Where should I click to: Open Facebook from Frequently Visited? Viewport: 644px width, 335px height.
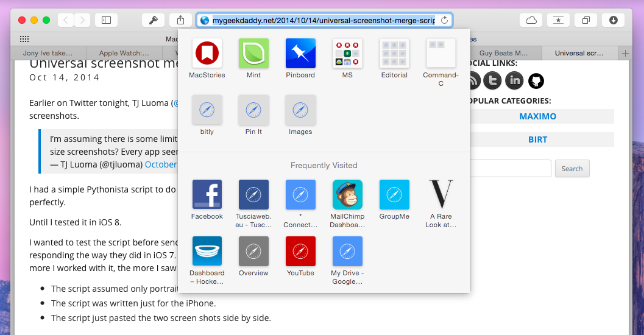[207, 194]
